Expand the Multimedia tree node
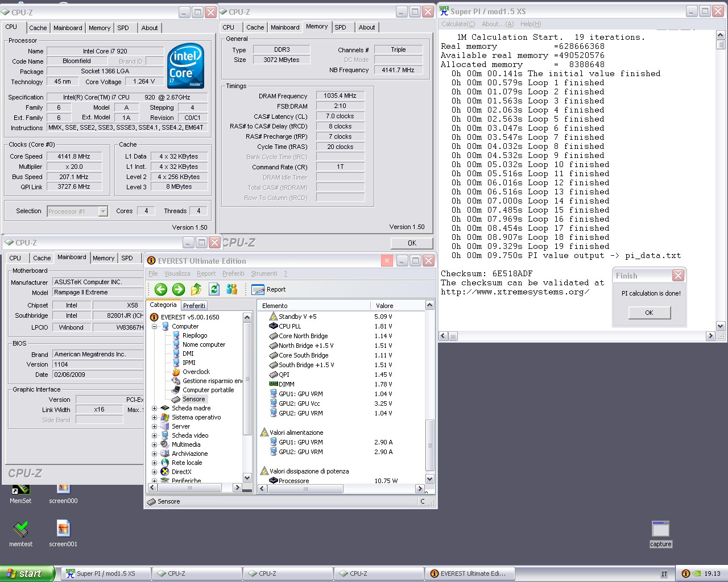The height and width of the screenshot is (582, 728). point(154,444)
